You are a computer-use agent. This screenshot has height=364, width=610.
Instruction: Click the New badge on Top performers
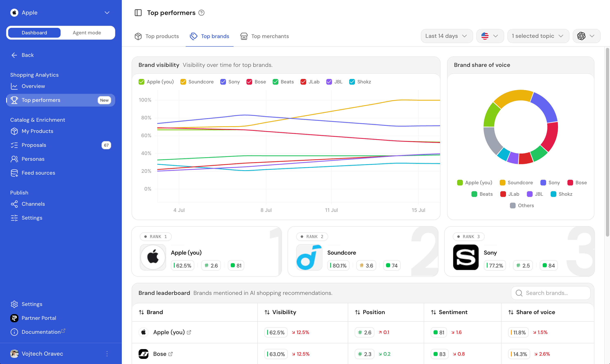104,100
